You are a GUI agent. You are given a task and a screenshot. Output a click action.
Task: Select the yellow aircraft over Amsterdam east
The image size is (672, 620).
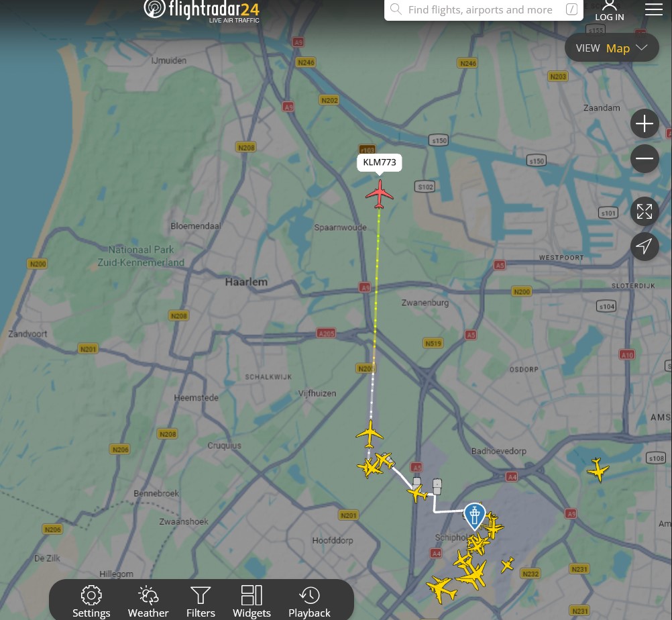[x=598, y=470]
